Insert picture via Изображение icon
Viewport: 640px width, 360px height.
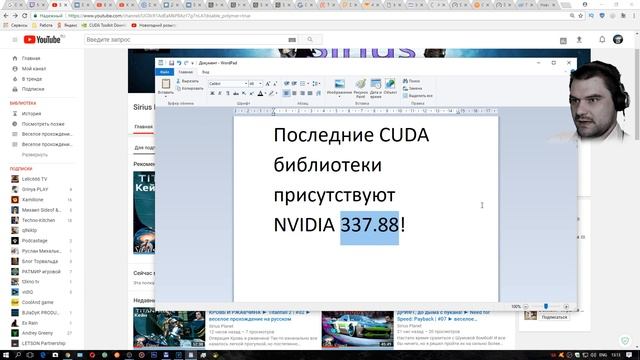(340, 84)
